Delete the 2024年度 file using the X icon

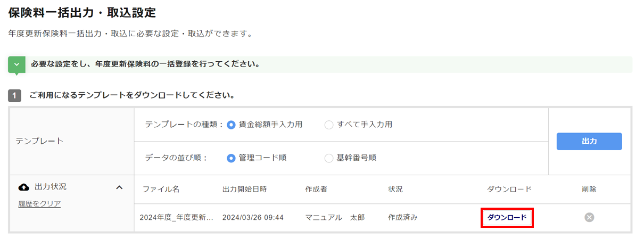[589, 217]
